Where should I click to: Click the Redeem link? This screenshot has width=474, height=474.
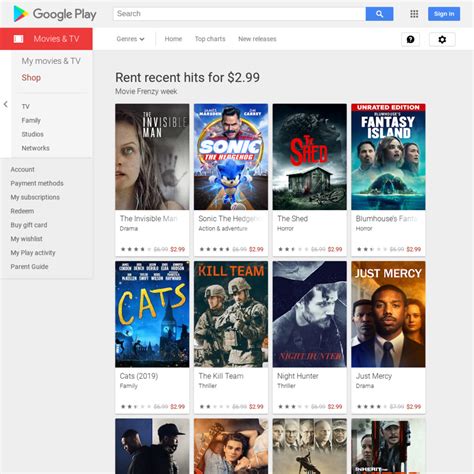click(22, 211)
